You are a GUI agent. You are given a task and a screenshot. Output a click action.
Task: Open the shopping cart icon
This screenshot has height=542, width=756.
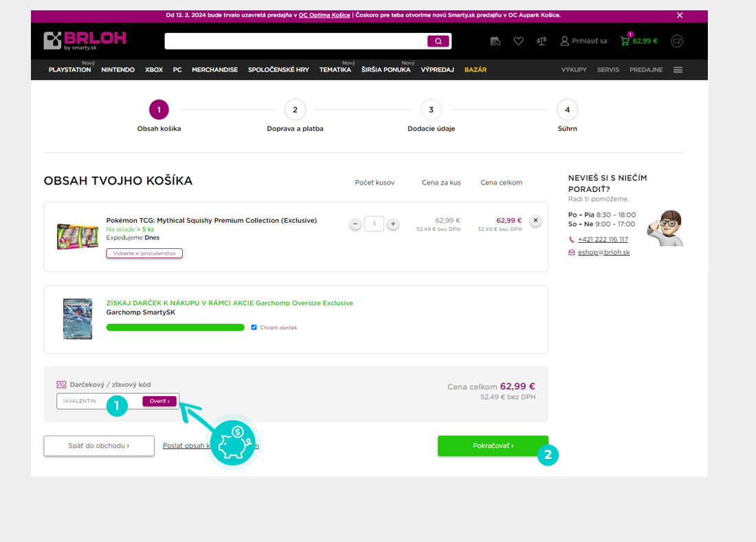(625, 41)
